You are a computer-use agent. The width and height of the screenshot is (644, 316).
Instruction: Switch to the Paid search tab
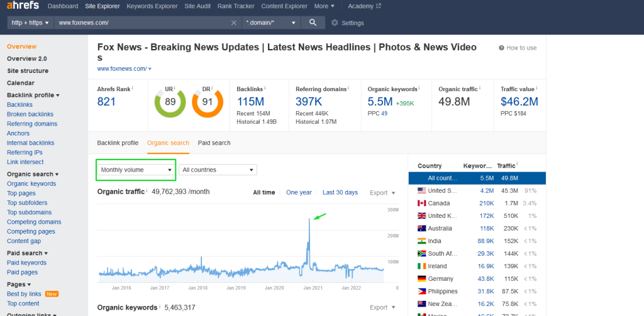pos(214,143)
